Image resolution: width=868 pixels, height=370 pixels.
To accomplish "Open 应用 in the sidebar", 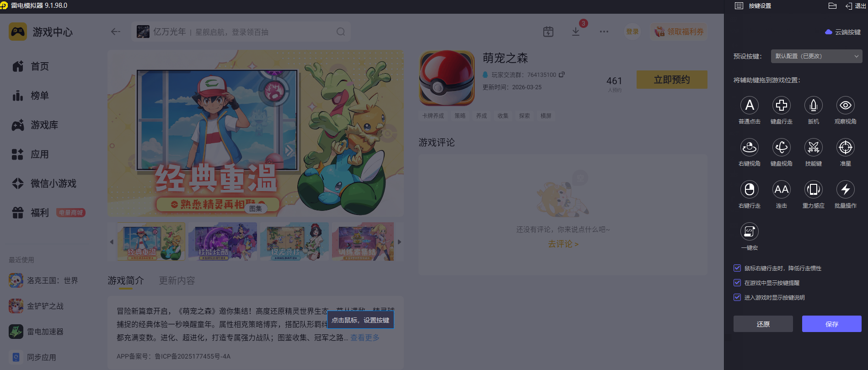I will [x=31, y=154].
